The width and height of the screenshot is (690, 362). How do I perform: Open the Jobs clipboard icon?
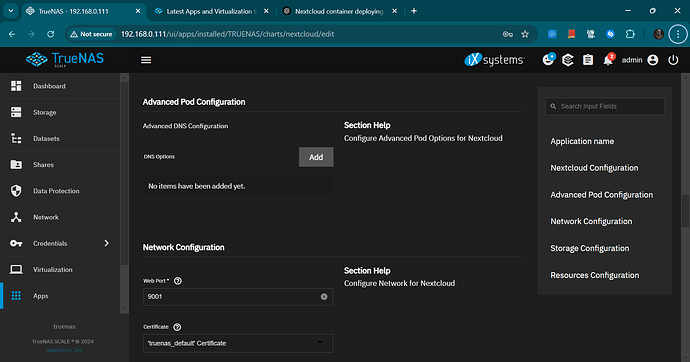tap(588, 60)
